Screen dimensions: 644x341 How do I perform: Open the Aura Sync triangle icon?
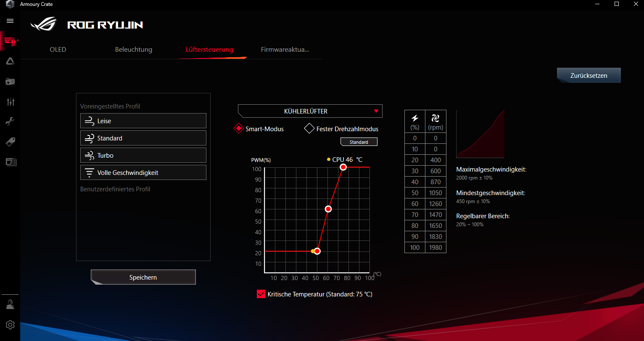tap(10, 61)
